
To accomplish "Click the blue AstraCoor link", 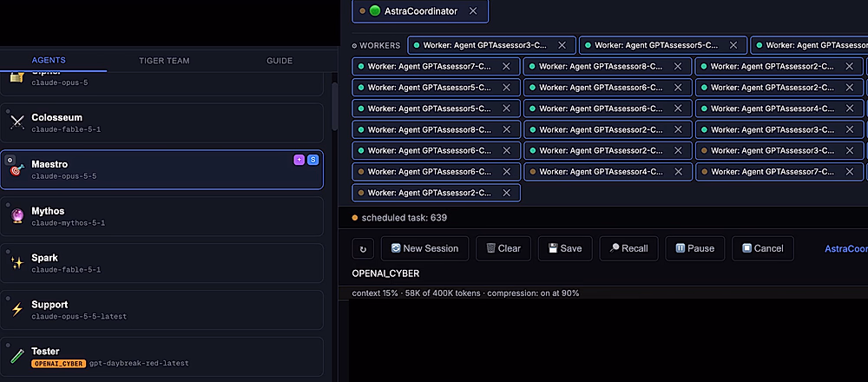I will pyautogui.click(x=845, y=249).
